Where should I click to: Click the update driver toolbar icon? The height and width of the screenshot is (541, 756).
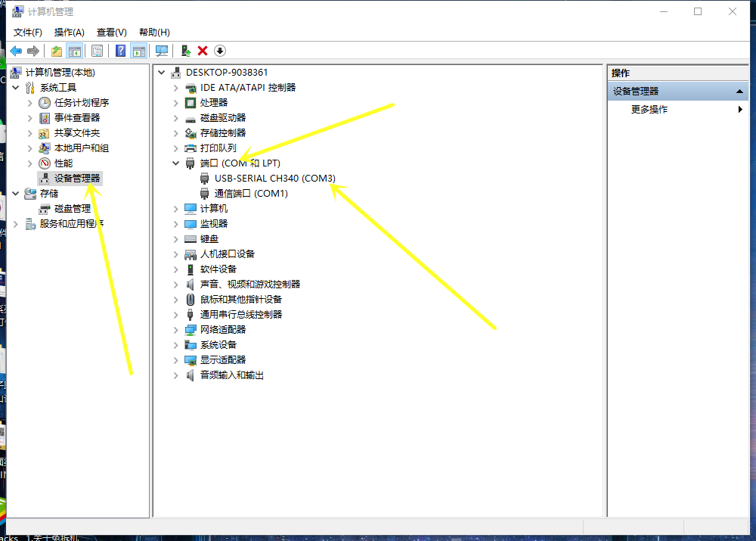[185, 51]
